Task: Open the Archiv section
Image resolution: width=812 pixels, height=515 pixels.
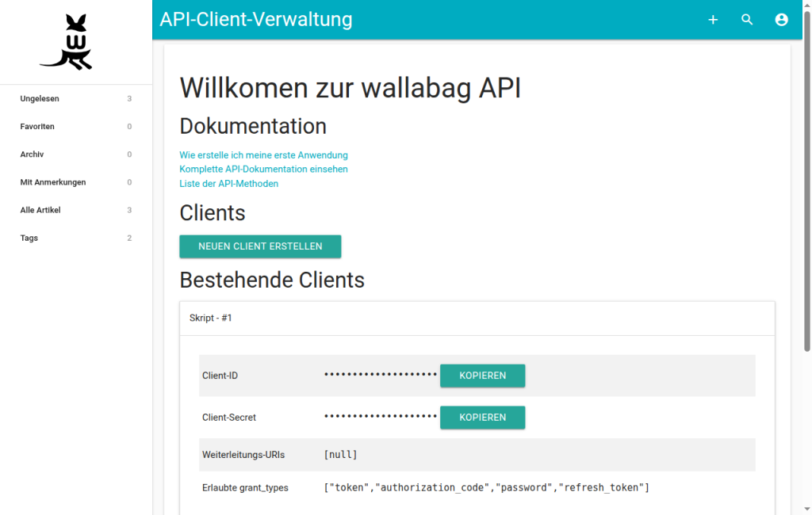Action: coord(76,154)
